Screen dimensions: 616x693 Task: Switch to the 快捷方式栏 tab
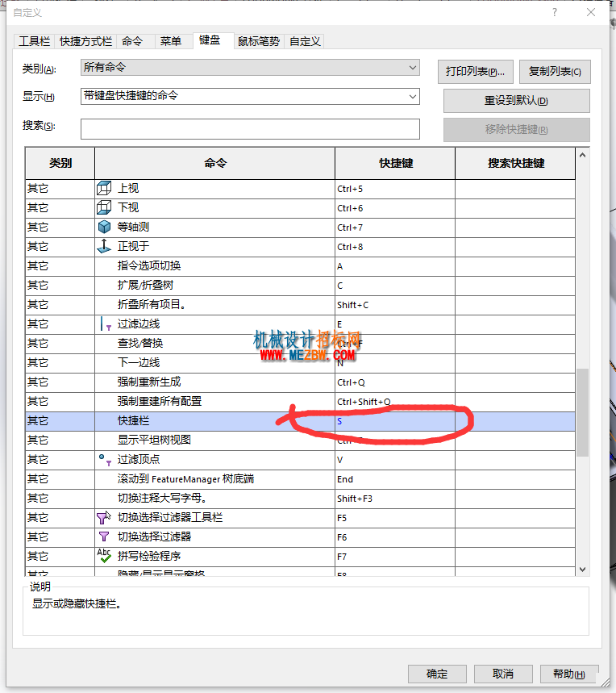85,41
